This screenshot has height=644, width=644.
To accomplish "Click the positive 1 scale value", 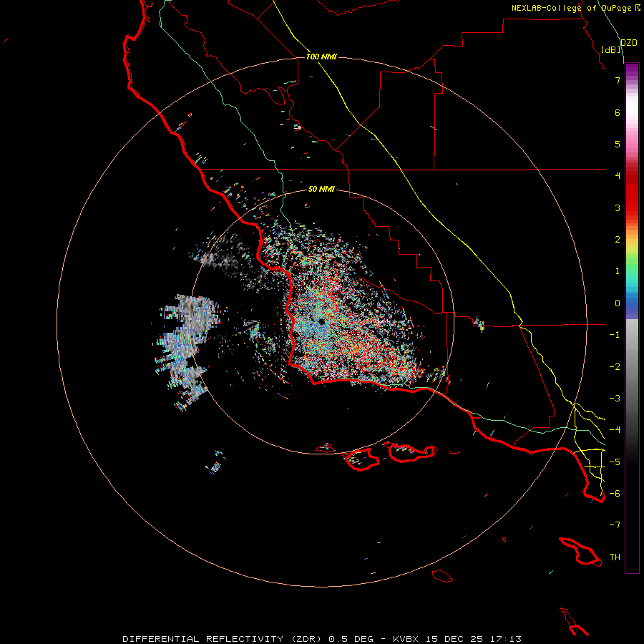I will tap(618, 271).
